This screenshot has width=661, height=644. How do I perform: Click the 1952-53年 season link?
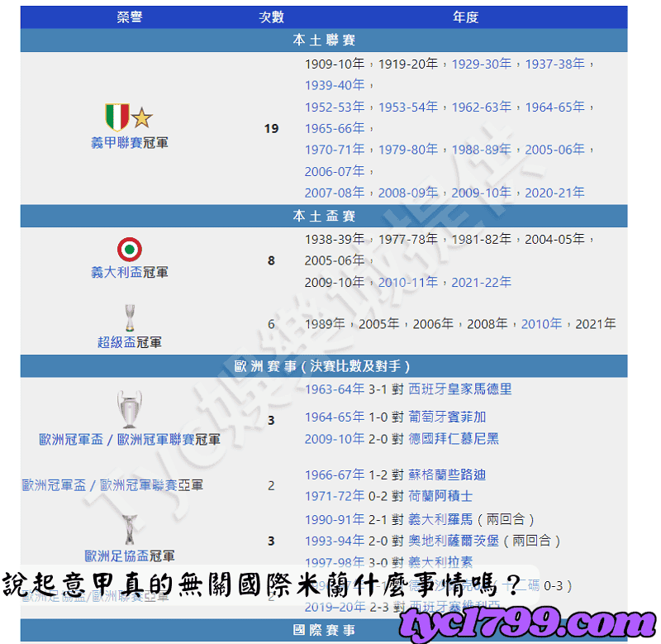tap(335, 107)
